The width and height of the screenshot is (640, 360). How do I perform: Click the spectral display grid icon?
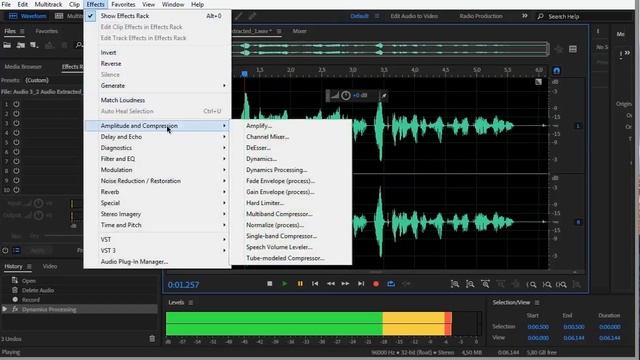573,49
